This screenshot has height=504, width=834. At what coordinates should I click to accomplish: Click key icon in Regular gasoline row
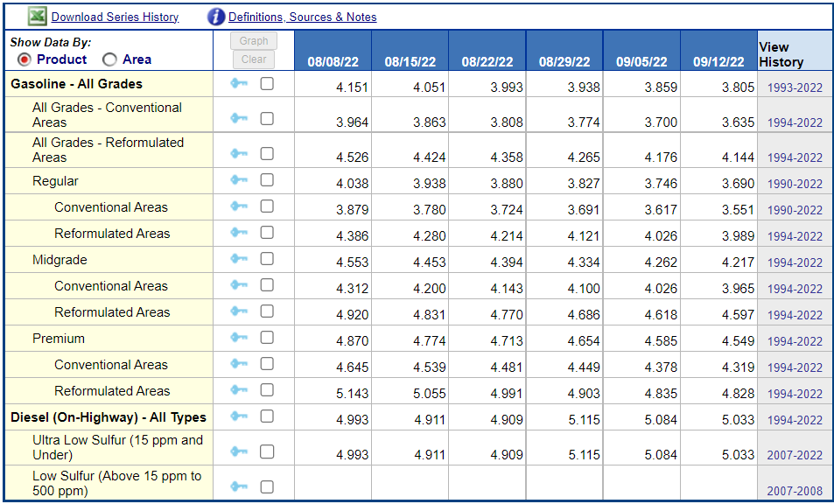coord(239,180)
